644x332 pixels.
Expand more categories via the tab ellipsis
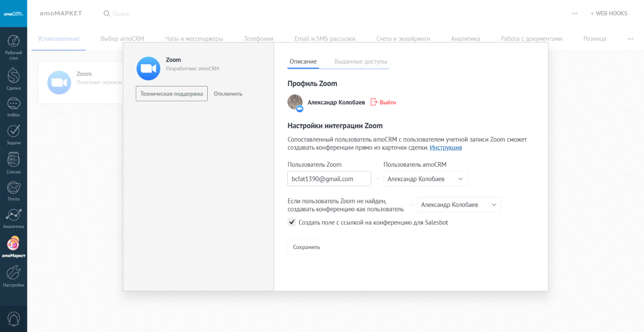(630, 39)
